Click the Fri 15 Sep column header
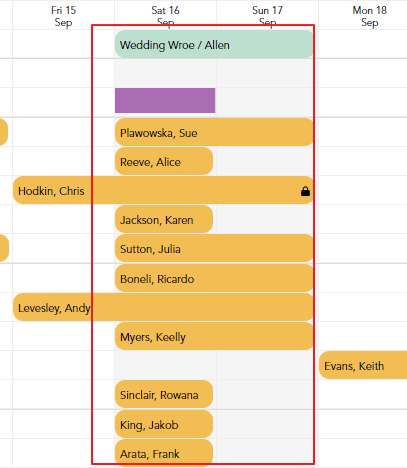The image size is (407, 468). click(63, 16)
